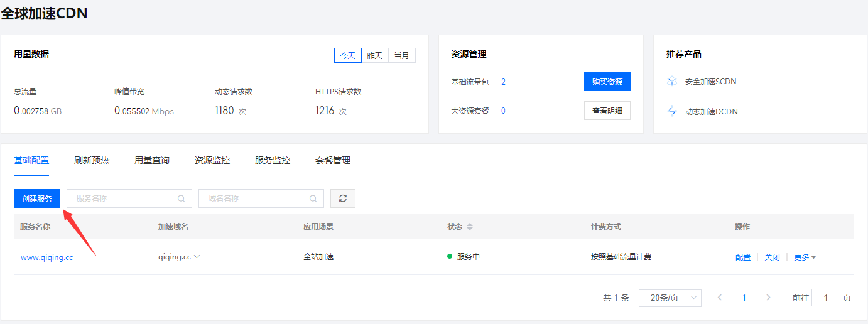
Task: Open the 资源监控 tab
Action: tap(212, 160)
